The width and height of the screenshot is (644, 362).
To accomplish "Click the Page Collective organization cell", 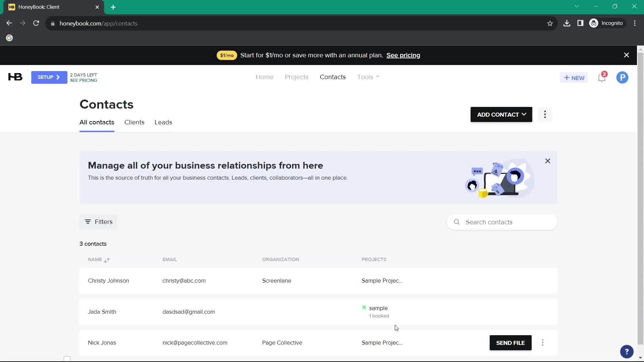I will click(282, 343).
